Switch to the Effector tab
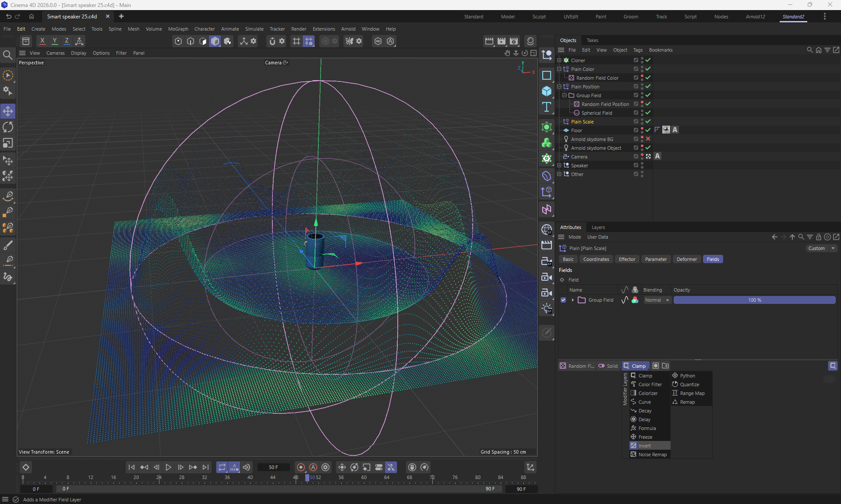The width and height of the screenshot is (841, 504). [x=627, y=259]
